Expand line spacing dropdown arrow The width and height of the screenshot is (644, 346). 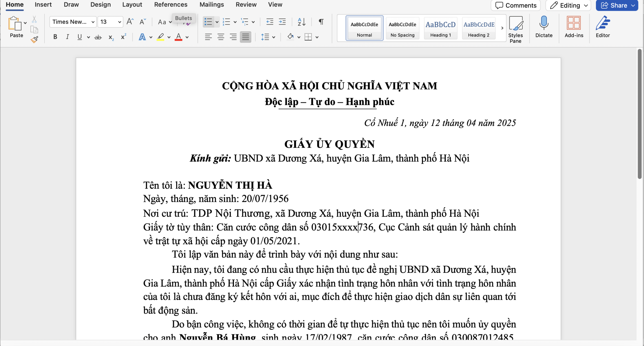[274, 37]
